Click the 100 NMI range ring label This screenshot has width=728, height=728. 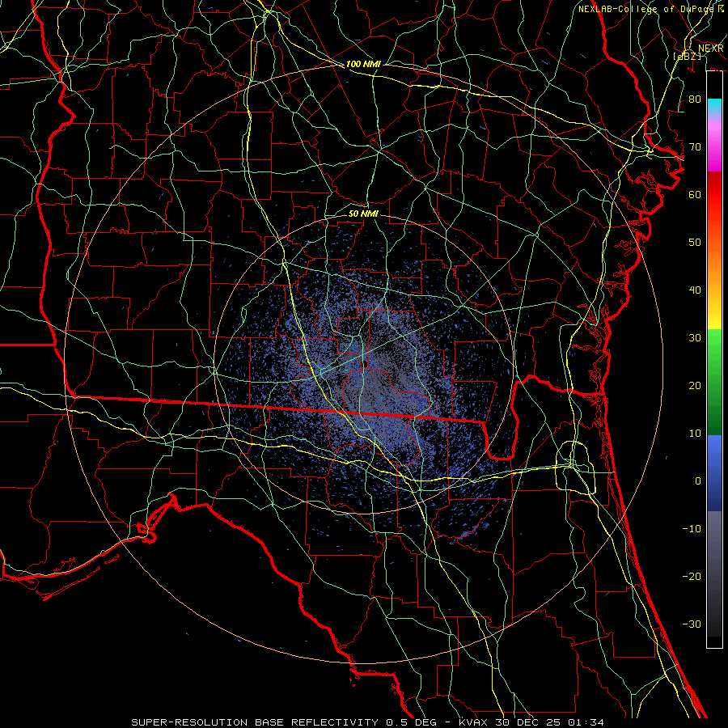(x=363, y=64)
